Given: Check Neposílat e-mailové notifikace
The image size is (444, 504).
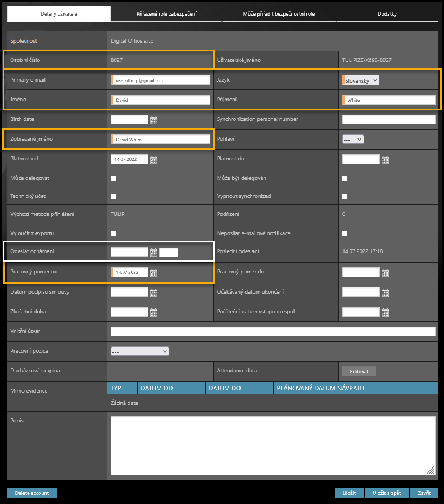Looking at the screenshot, I should click(x=345, y=233).
